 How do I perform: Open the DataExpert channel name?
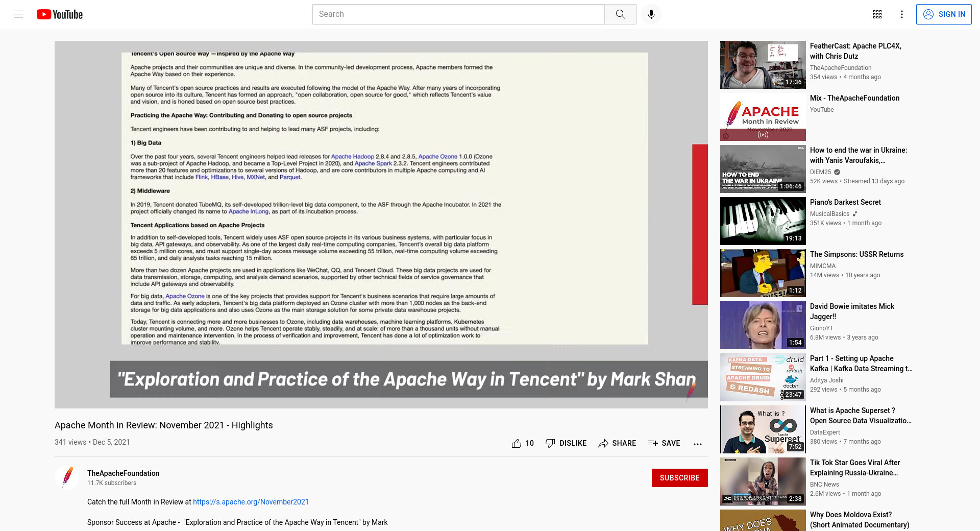pyautogui.click(x=825, y=432)
